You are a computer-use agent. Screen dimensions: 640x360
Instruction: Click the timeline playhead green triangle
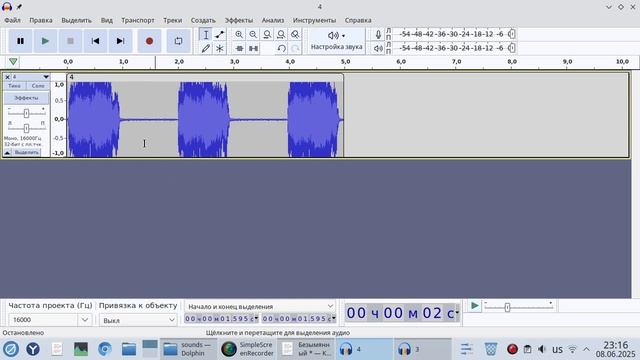pos(13,62)
